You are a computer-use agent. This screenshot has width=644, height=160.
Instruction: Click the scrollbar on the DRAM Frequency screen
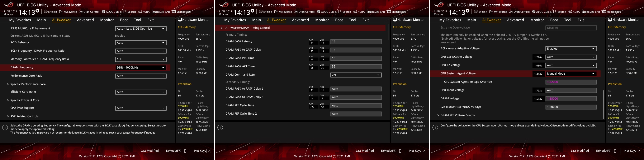pos(173,48)
